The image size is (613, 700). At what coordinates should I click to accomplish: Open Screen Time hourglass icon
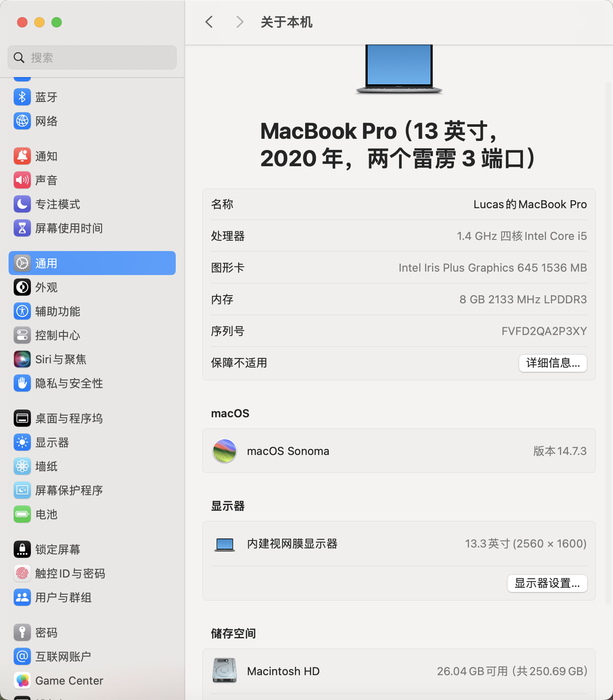click(x=22, y=228)
